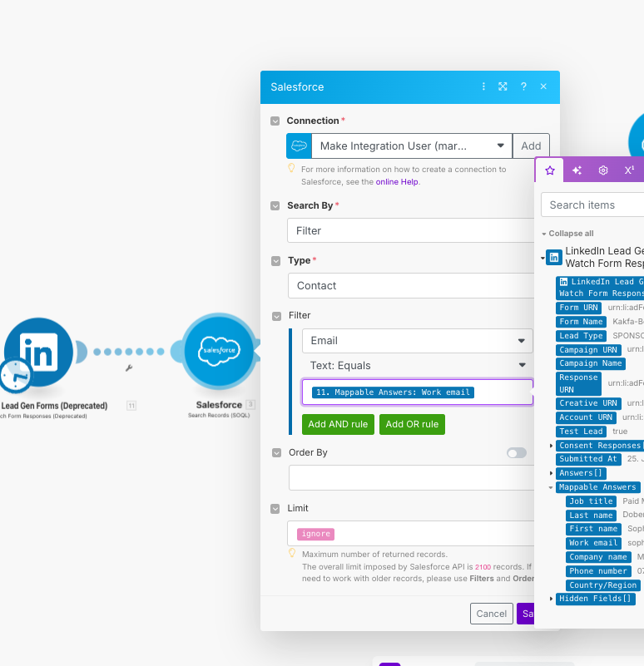Expand the Consent Responses collection
Image resolution: width=644 pixels, height=666 pixels.
coord(552,446)
